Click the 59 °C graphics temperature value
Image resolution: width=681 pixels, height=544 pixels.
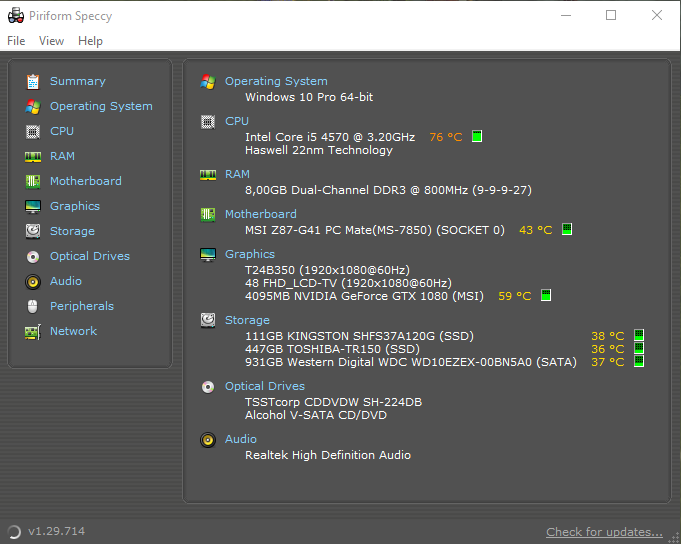coord(515,296)
